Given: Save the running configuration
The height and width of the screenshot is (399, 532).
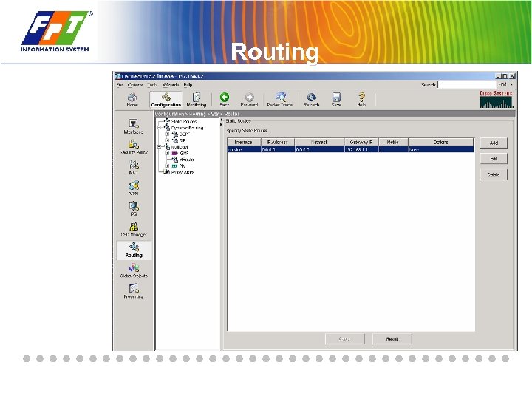Looking at the screenshot, I should pos(336,100).
